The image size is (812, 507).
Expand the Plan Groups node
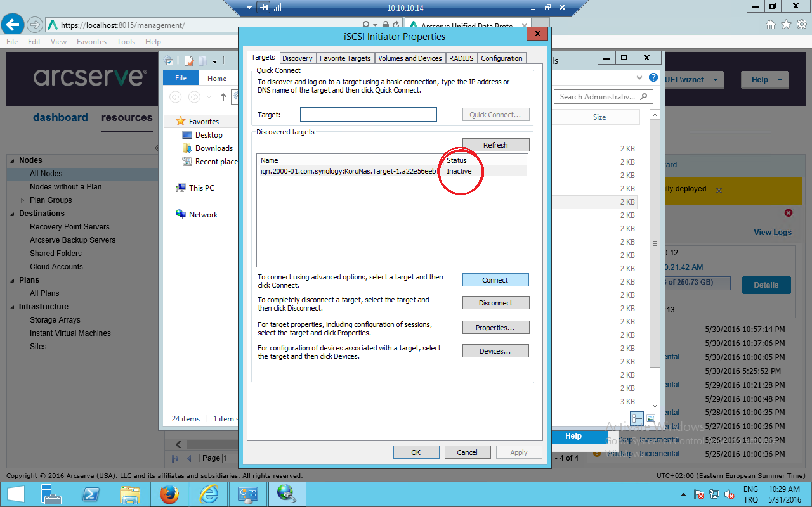[x=23, y=200]
